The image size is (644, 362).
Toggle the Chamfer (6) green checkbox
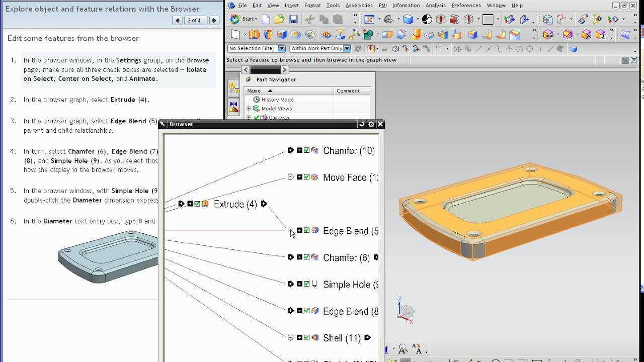(x=307, y=257)
